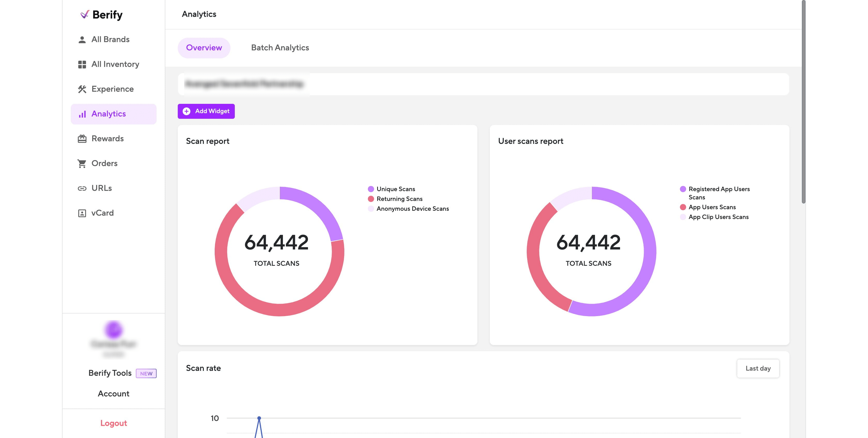
Task: Open URLs via the link icon
Action: pyautogui.click(x=82, y=188)
